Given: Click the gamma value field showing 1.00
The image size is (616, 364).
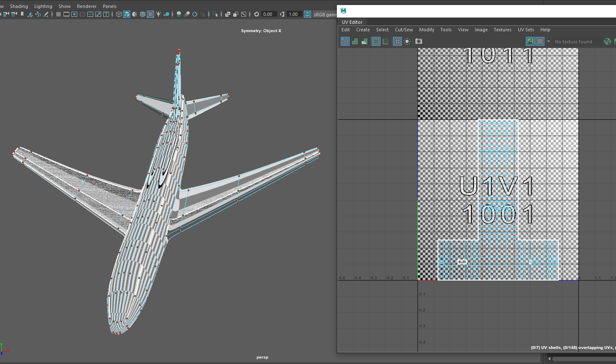Looking at the screenshot, I should point(293,14).
